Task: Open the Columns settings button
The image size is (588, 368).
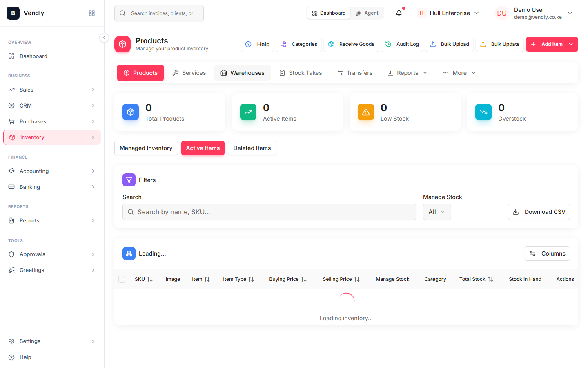Action: [547, 254]
